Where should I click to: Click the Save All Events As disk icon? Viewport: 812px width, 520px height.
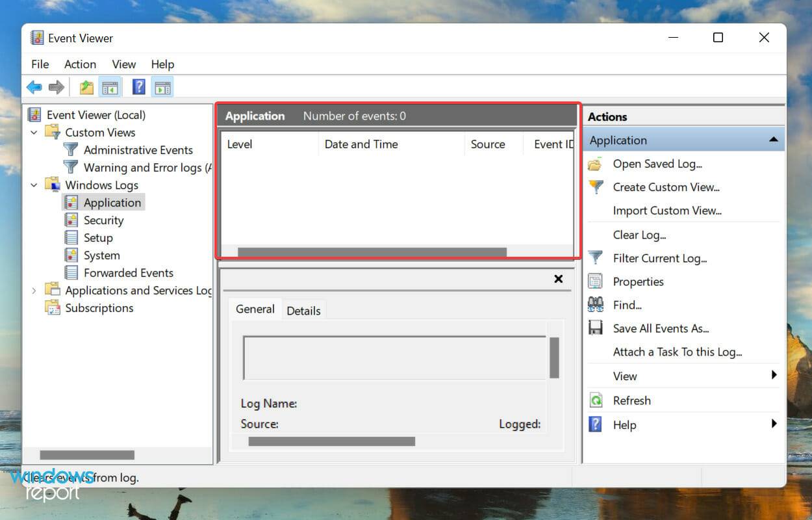(x=595, y=328)
